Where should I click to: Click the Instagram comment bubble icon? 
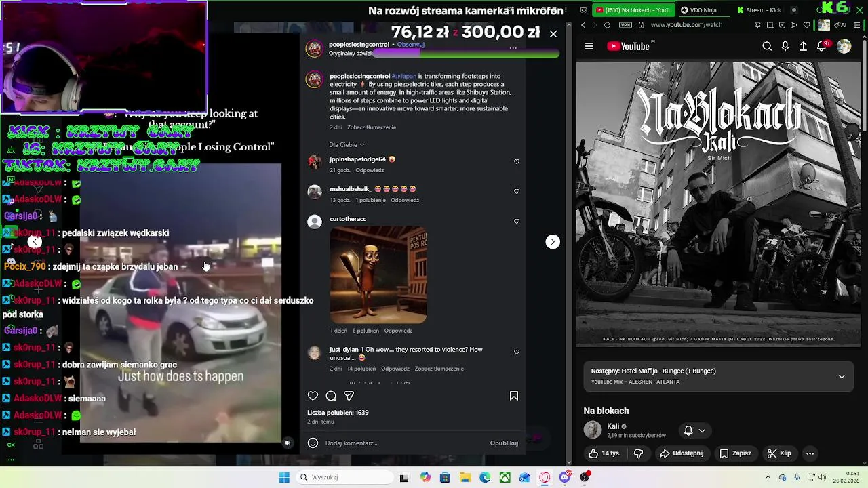pos(331,396)
